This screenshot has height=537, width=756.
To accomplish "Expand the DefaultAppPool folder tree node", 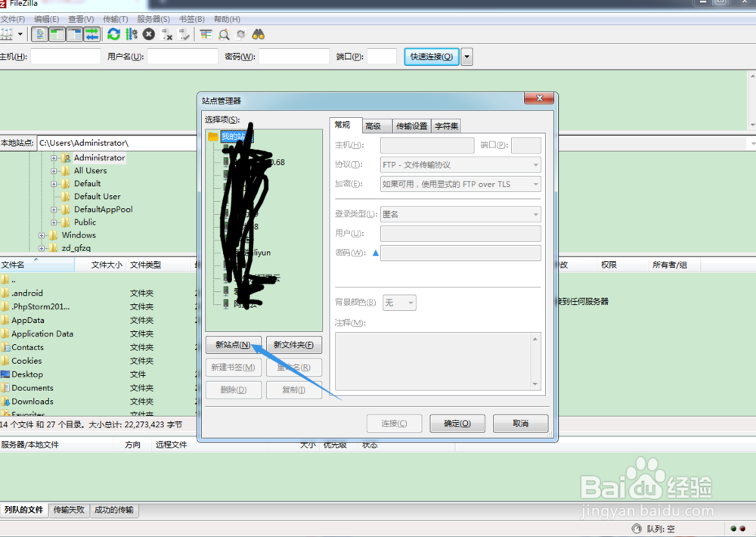I will pyautogui.click(x=54, y=210).
